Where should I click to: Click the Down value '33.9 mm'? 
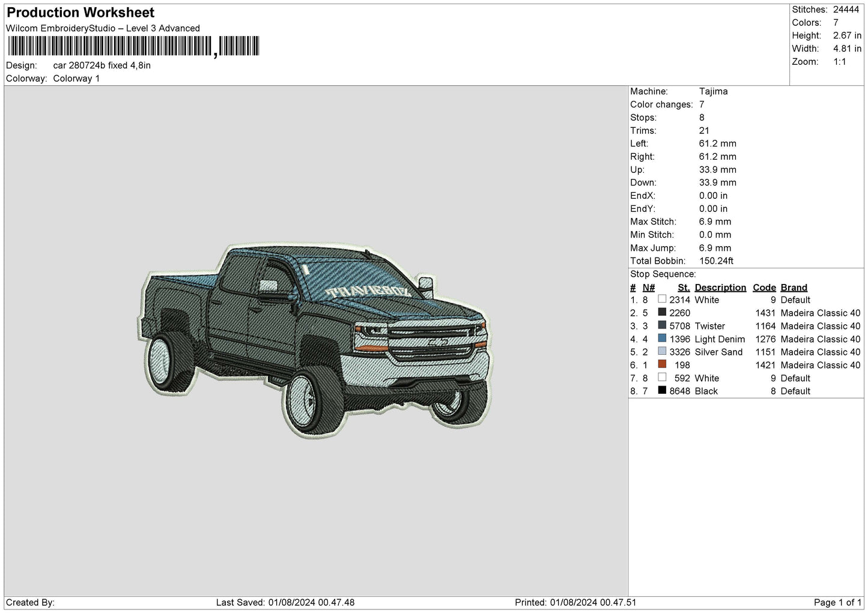[x=717, y=183]
